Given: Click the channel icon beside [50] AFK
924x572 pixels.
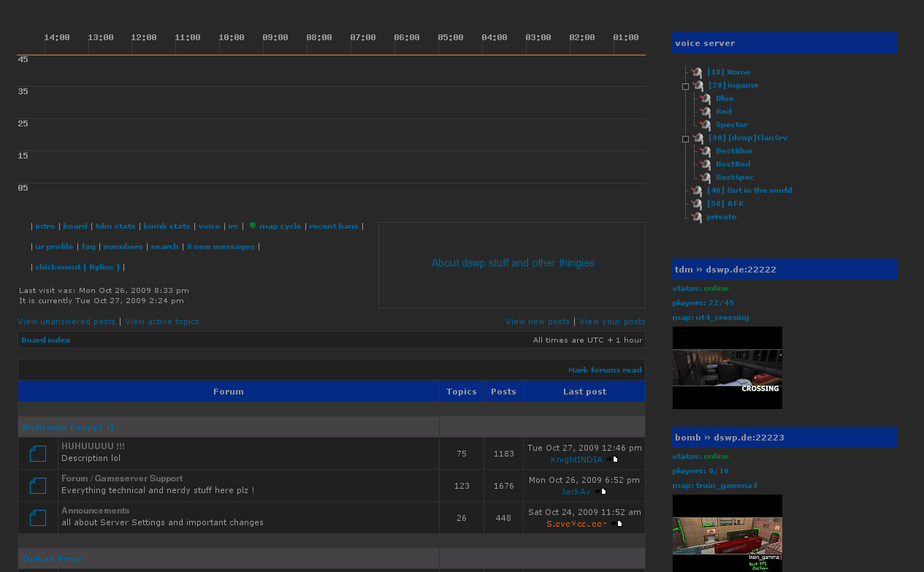Looking at the screenshot, I should coord(697,204).
